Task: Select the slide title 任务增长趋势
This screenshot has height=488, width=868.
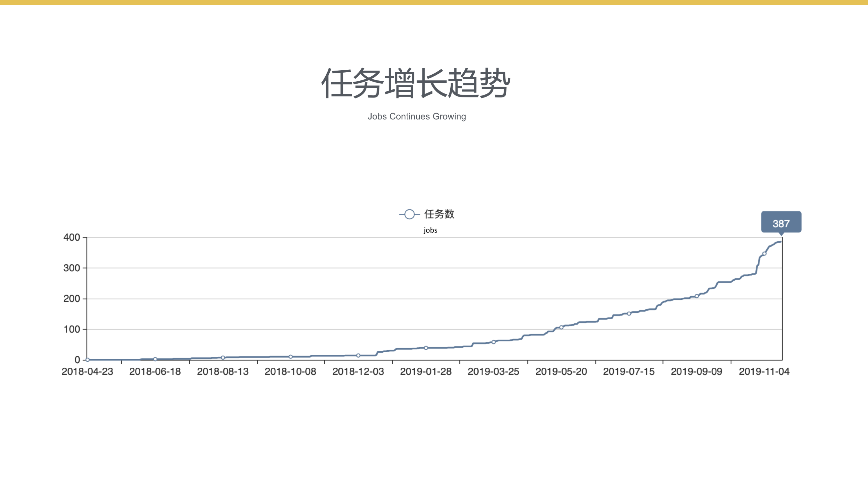Action: point(416,83)
